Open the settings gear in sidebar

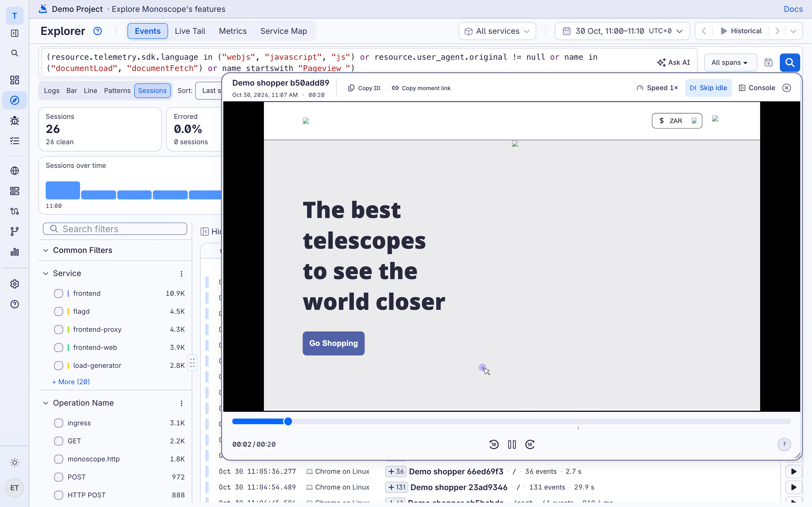click(14, 284)
